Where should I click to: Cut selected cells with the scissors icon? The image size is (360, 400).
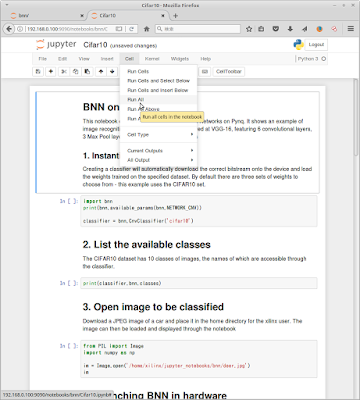click(x=64, y=72)
